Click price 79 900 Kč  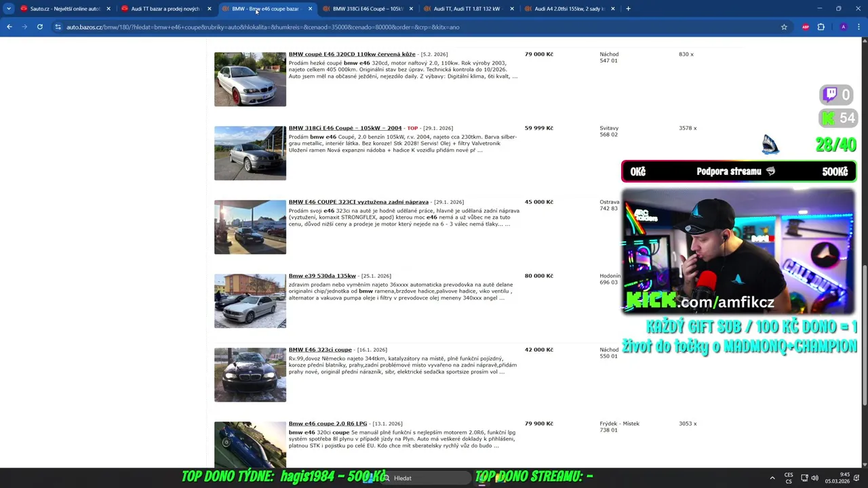(x=539, y=424)
